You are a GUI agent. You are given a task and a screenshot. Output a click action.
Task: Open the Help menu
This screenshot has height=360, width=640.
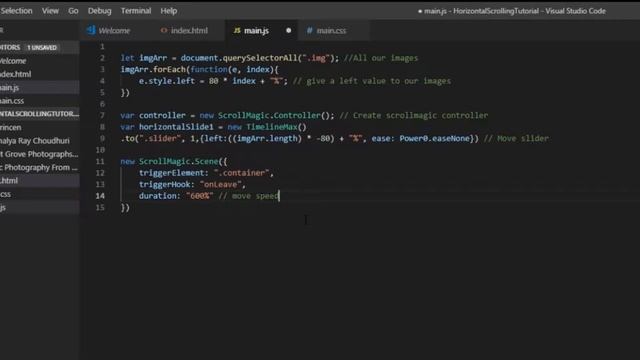pos(169,11)
